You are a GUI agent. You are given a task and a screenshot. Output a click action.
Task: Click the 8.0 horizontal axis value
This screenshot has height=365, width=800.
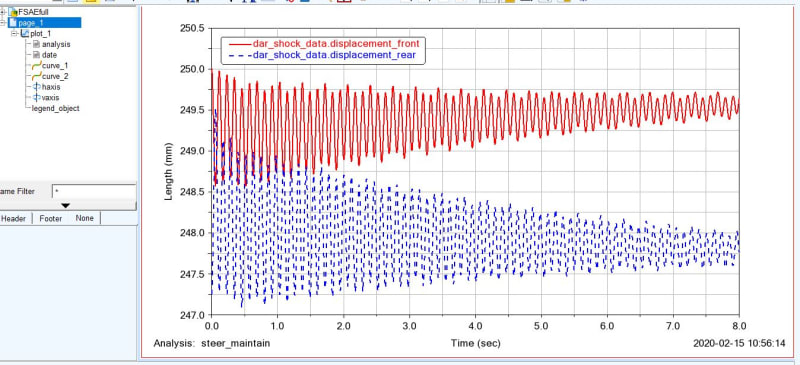(739, 326)
